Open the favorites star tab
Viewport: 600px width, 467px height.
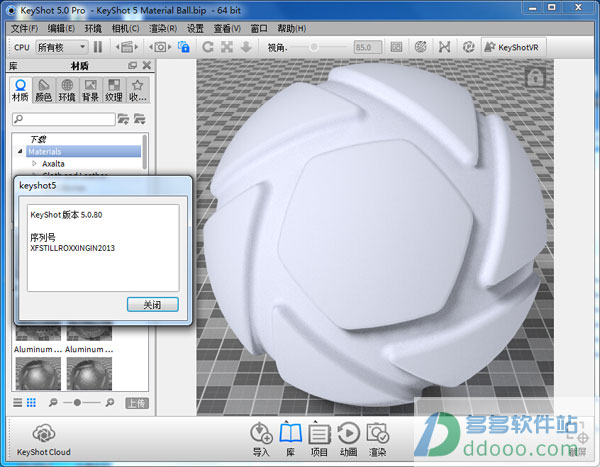coord(137,90)
